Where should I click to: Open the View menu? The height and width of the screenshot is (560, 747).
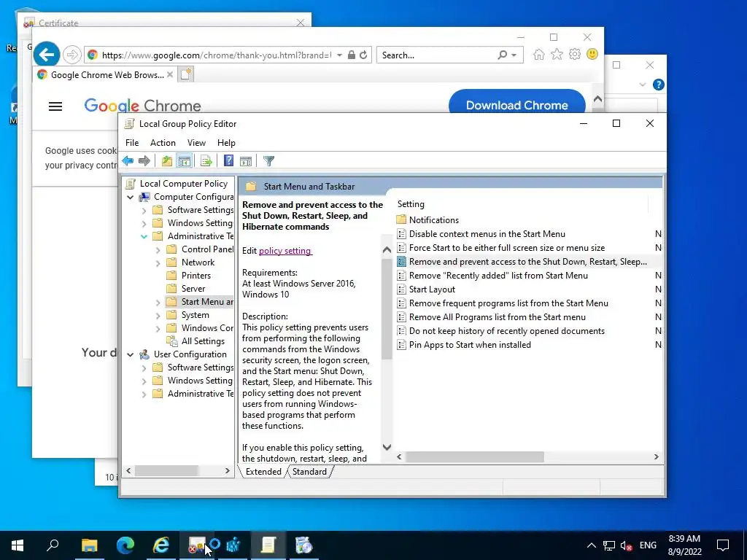(196, 143)
